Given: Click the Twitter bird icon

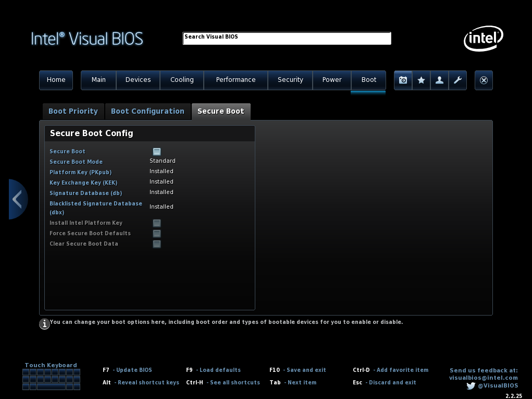Looking at the screenshot, I should click(471, 386).
